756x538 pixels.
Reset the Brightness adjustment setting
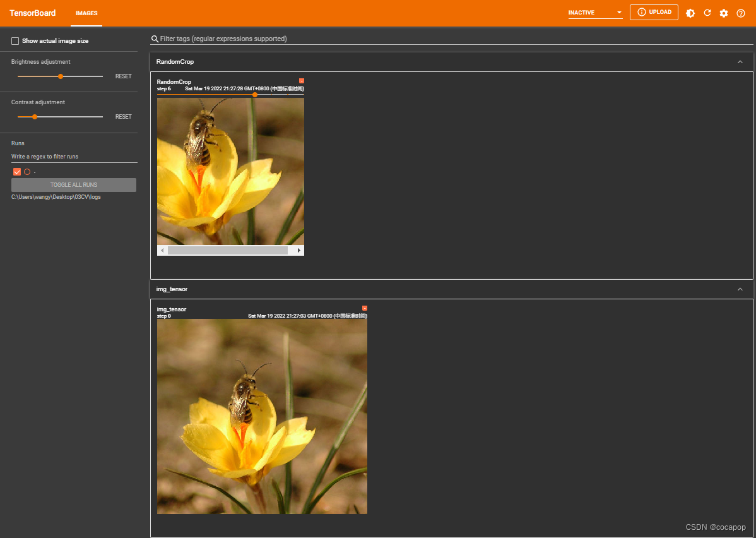(x=123, y=76)
